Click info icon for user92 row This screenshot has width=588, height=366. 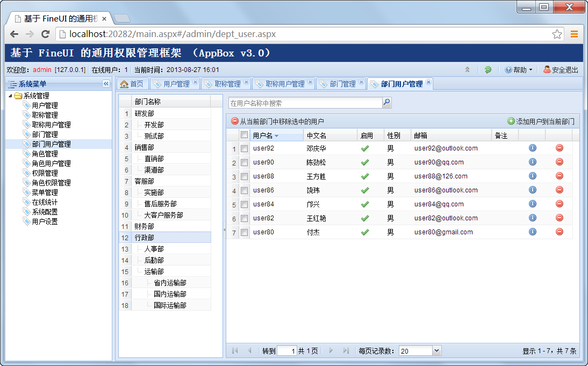pos(532,148)
